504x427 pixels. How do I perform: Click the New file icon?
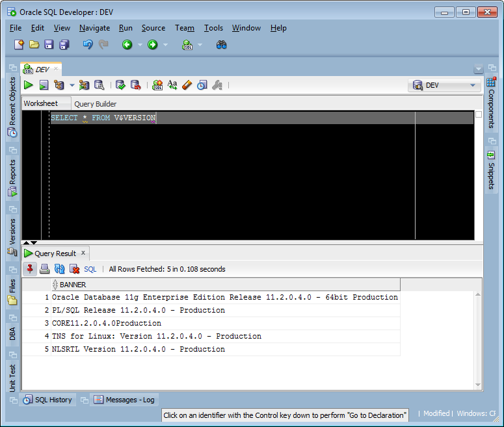click(19, 45)
